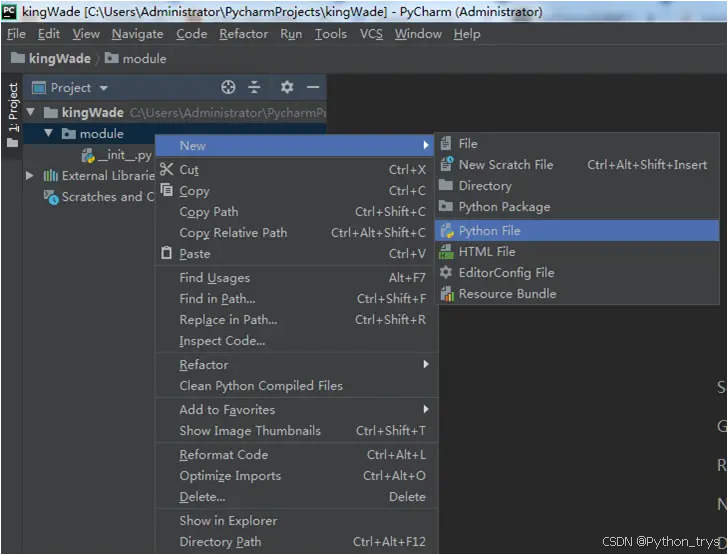
Task: Open the Help menu
Action: tap(467, 34)
